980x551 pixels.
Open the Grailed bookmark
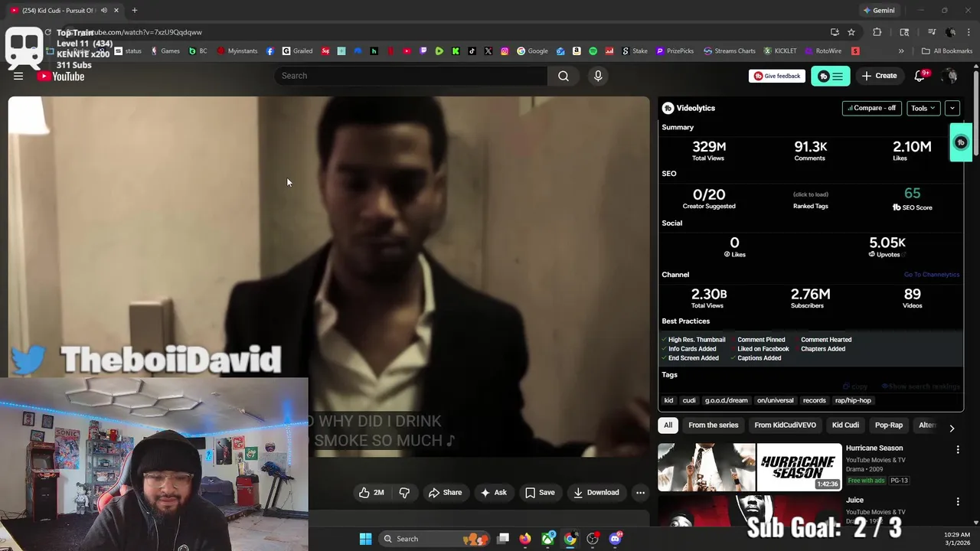(x=297, y=51)
